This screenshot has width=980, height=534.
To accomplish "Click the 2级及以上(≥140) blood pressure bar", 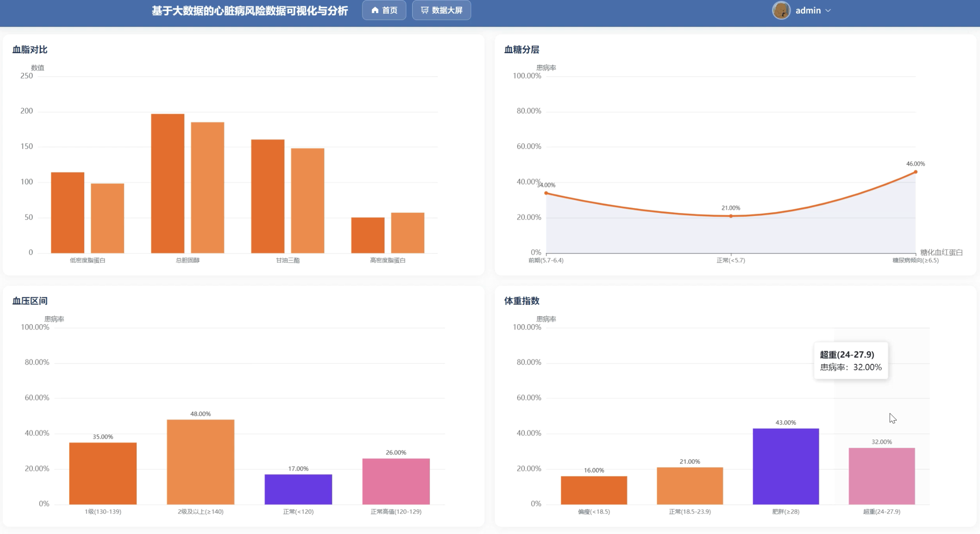I will pos(201,462).
